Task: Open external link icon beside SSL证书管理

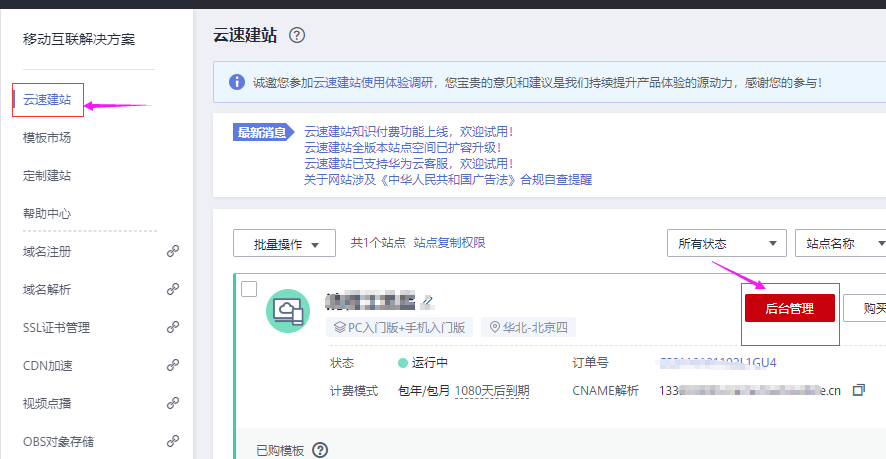Action: coord(173,327)
